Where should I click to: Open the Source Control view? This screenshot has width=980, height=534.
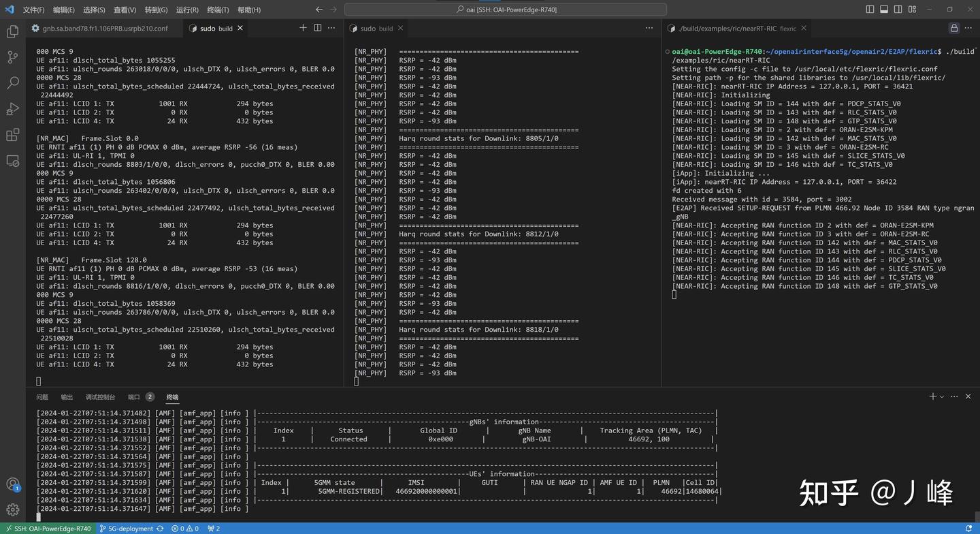pos(12,57)
